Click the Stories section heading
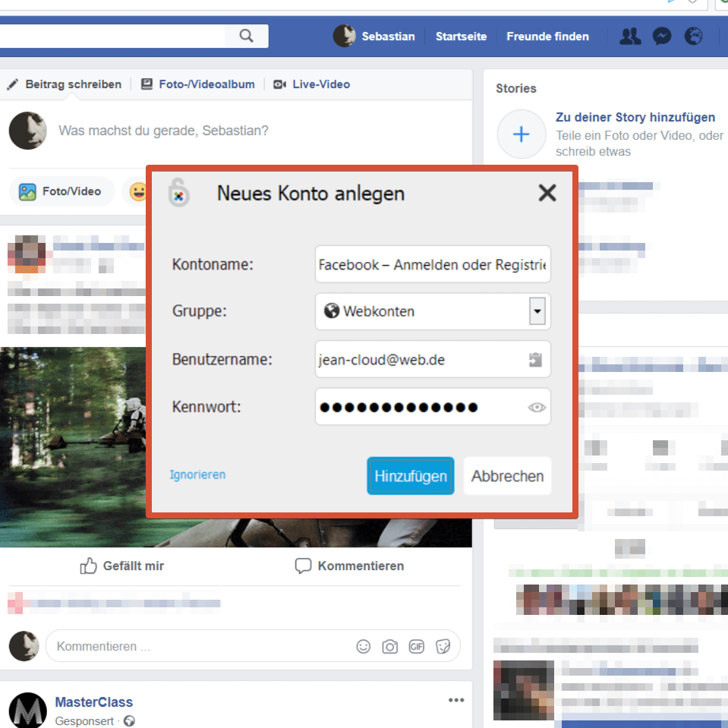The width and height of the screenshot is (728, 728). click(x=515, y=88)
